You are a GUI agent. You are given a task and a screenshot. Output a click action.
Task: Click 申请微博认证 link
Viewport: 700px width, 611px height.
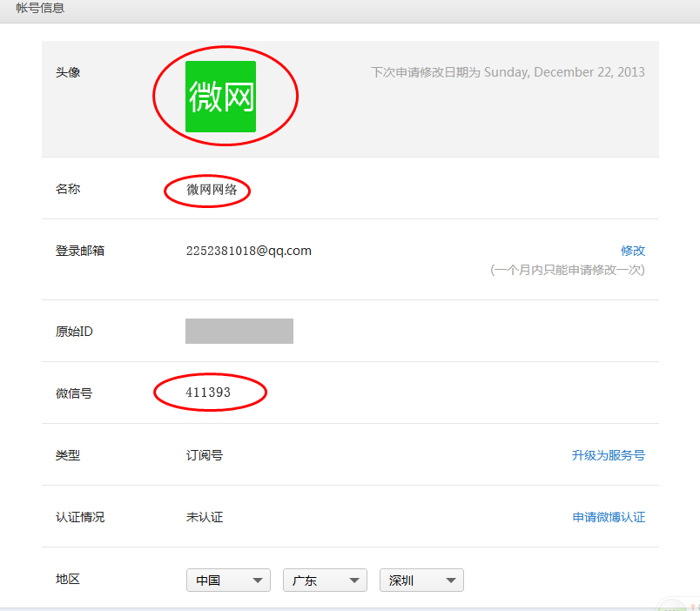(x=609, y=517)
